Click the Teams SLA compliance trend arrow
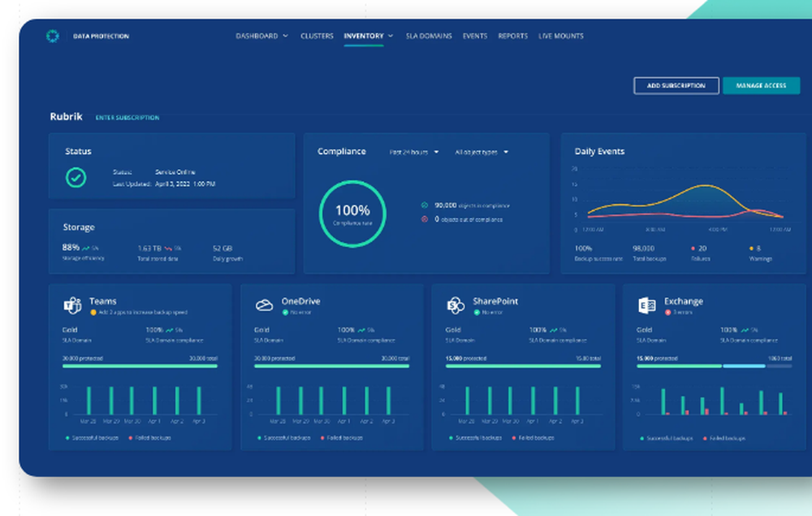This screenshot has height=516, width=812. pyautogui.click(x=170, y=330)
